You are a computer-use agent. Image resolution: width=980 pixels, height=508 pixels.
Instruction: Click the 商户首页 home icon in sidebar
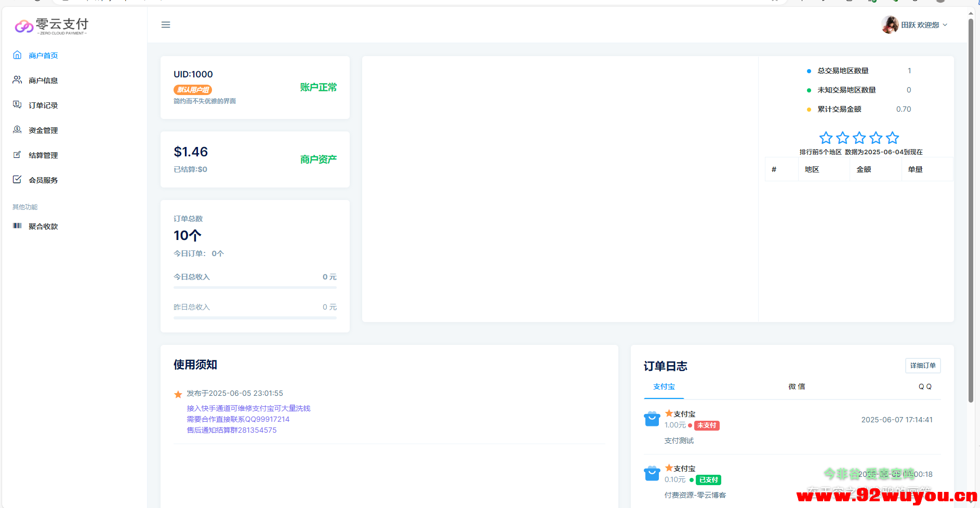17,55
